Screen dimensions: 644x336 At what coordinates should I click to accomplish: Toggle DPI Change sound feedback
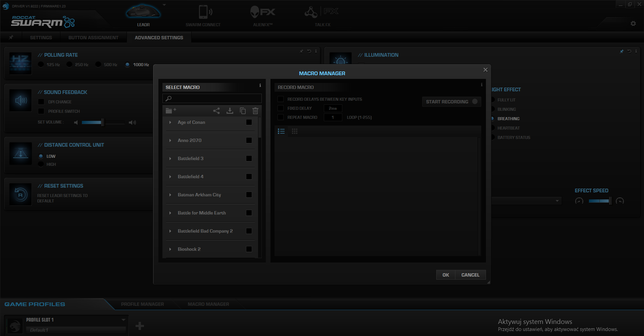[x=41, y=102]
